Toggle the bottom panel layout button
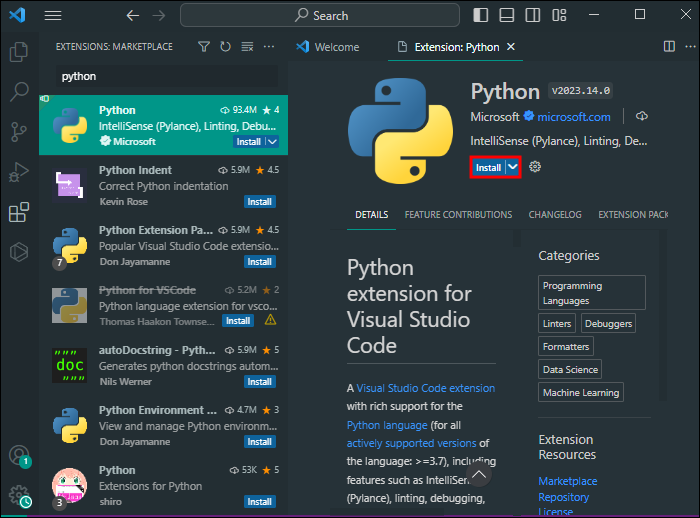The height and width of the screenshot is (518, 700). point(506,15)
